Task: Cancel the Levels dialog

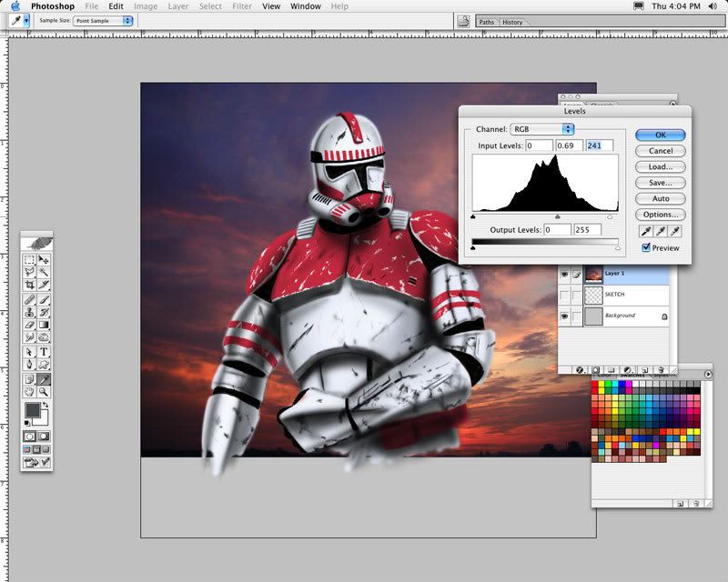Action: 661,151
